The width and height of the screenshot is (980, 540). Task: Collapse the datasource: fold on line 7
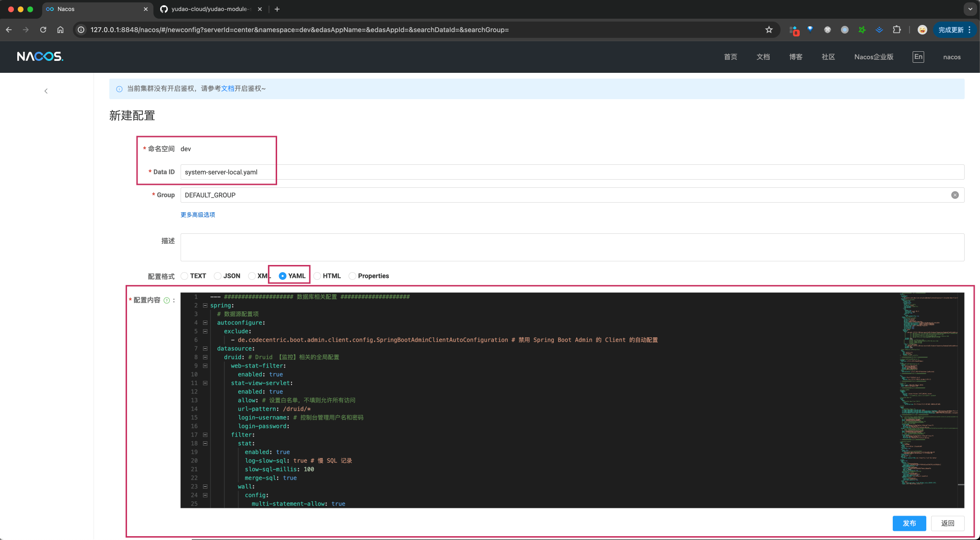point(205,348)
